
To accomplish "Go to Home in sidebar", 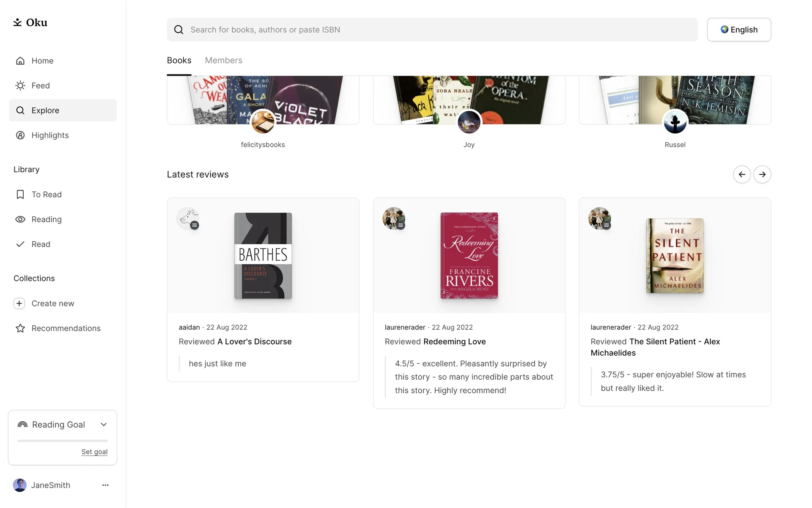I will (42, 61).
